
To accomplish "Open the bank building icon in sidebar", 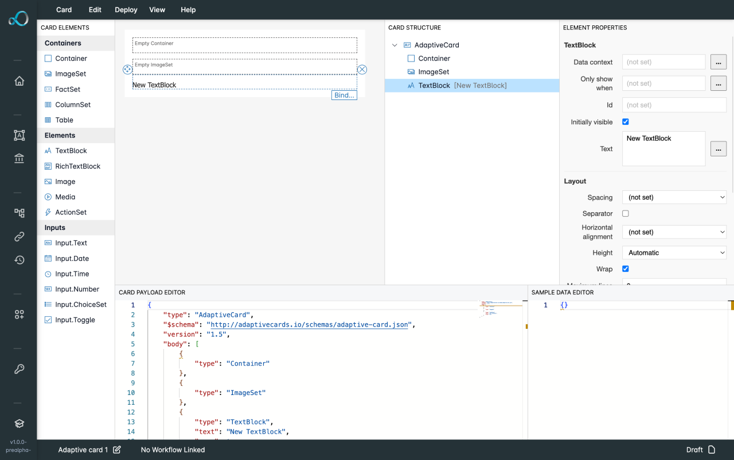I will (x=19, y=158).
